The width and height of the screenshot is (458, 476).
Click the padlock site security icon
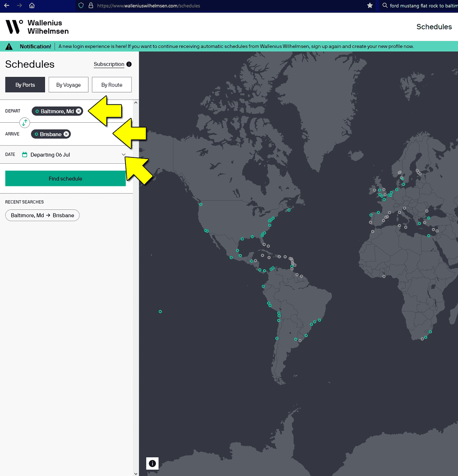point(91,5)
